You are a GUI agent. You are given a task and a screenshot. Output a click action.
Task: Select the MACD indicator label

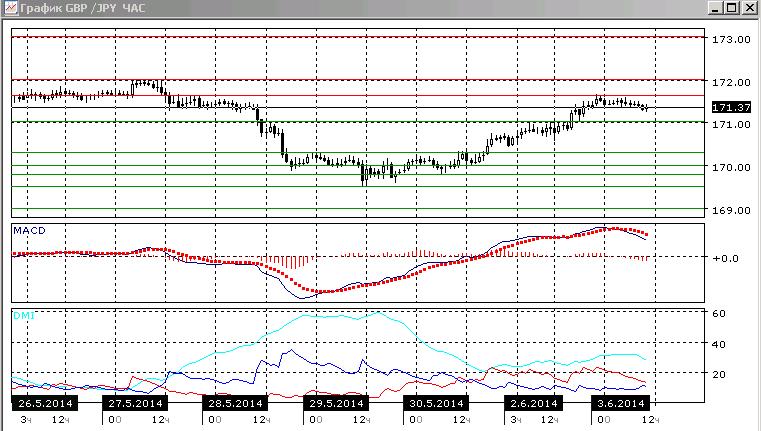(29, 231)
